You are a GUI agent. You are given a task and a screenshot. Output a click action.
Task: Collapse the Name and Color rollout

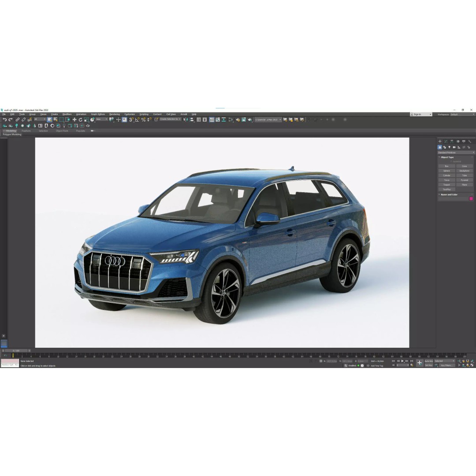[449, 195]
